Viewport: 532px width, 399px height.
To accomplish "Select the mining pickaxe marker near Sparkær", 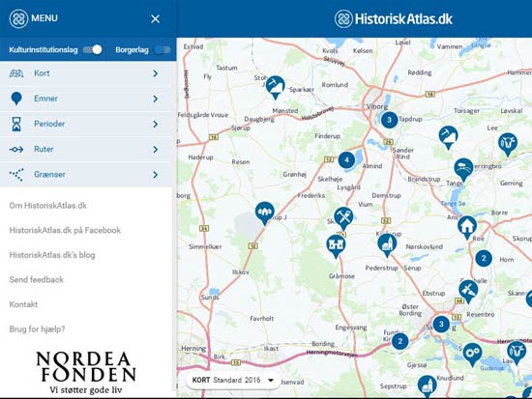I will tap(275, 87).
